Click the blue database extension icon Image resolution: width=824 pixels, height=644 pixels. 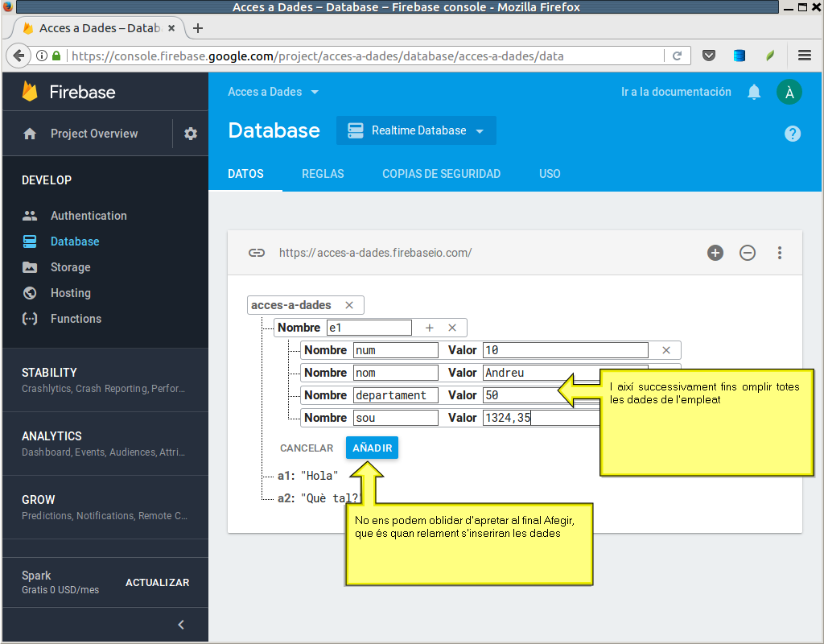pos(740,56)
